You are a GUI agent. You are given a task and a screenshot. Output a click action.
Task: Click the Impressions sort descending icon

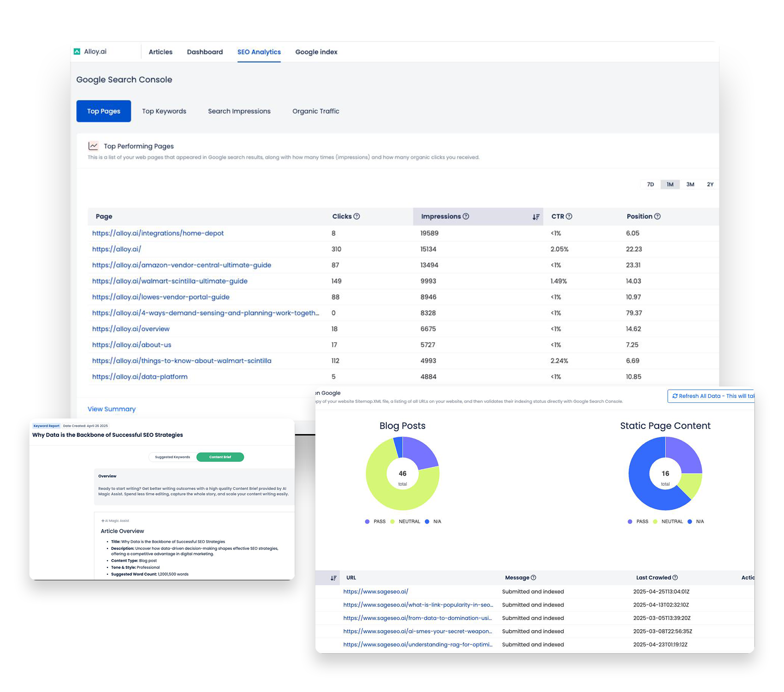click(x=535, y=217)
